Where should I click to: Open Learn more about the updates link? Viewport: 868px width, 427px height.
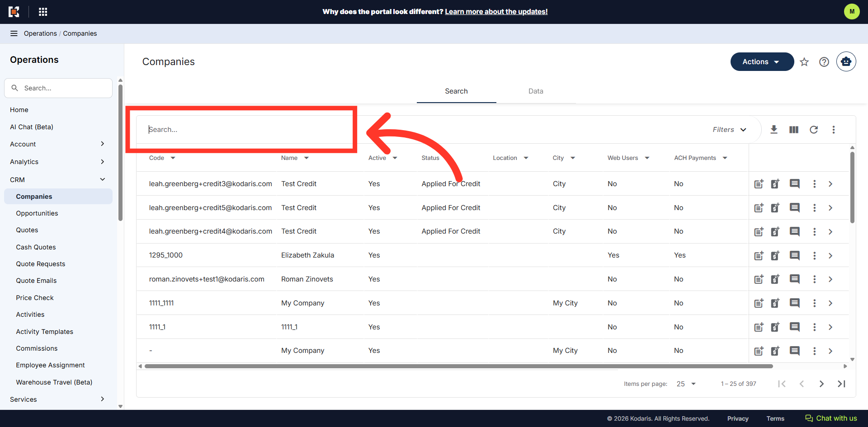496,12
